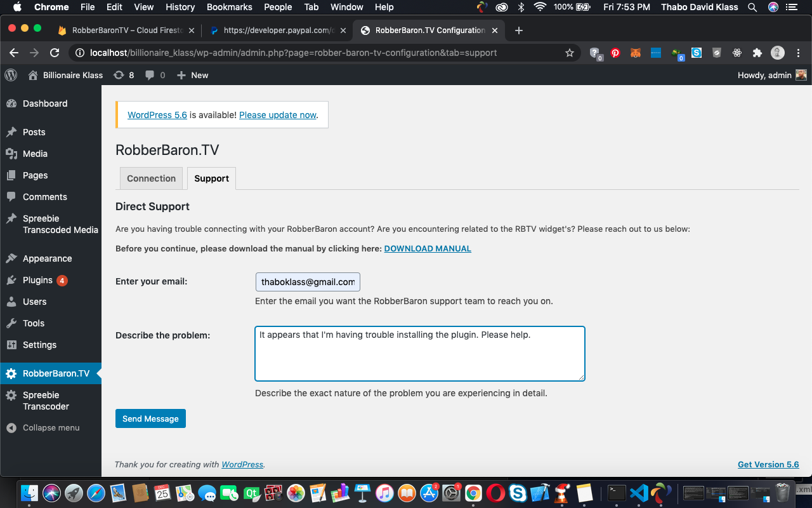Open the MetaMask fox extension
Image resolution: width=812 pixels, height=508 pixels.
pos(636,53)
